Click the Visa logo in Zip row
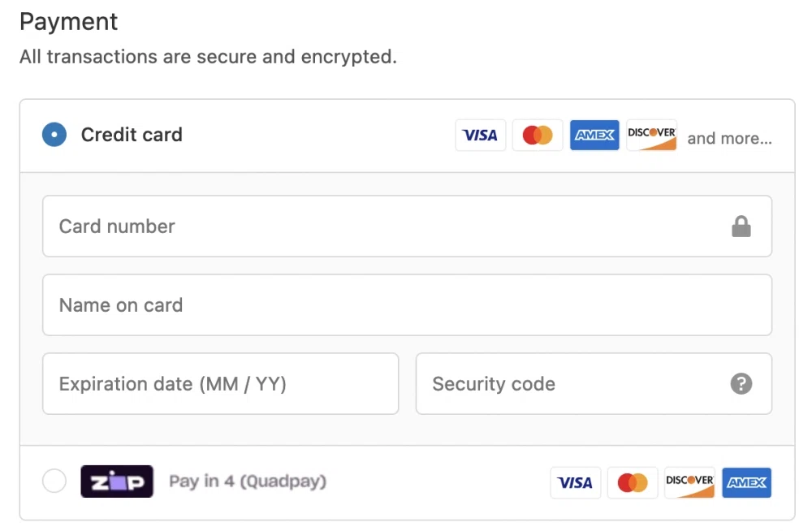This screenshot has width=812, height=531. coord(575,482)
